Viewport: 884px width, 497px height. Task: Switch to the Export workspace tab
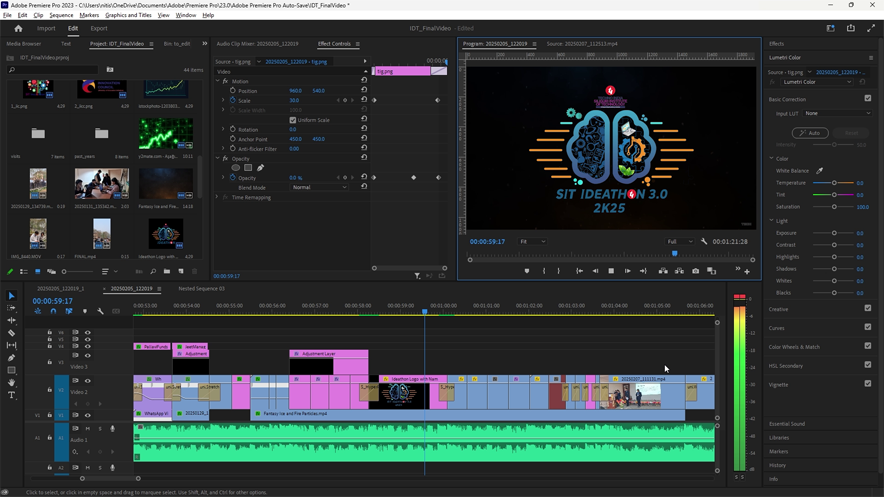click(x=99, y=28)
